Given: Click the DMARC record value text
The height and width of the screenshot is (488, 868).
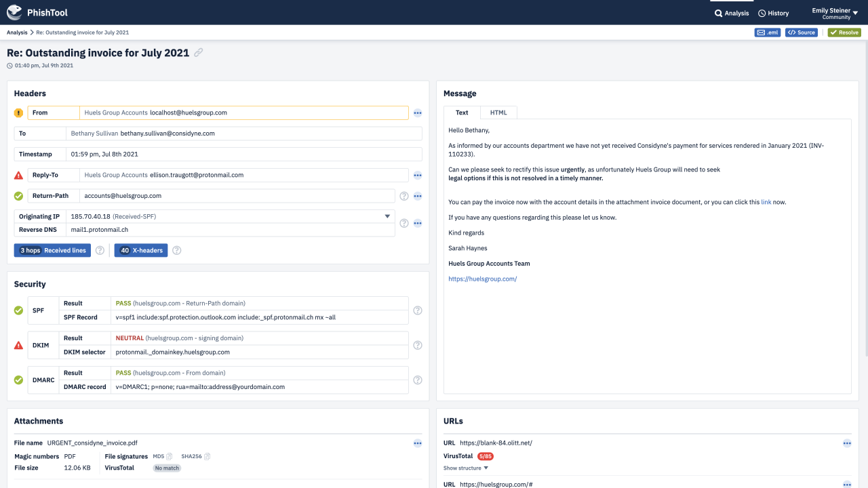Looking at the screenshot, I should 200,387.
